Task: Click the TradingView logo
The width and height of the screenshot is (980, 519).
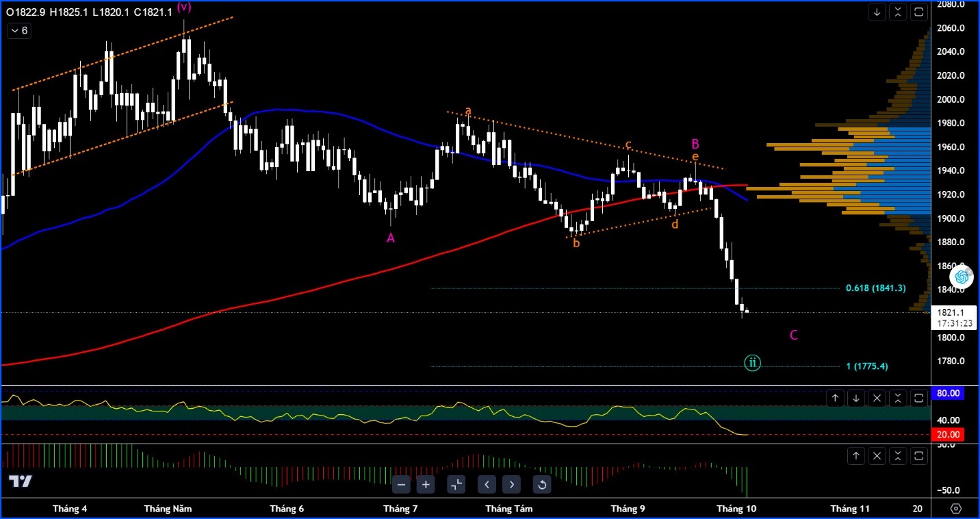Action: [21, 481]
